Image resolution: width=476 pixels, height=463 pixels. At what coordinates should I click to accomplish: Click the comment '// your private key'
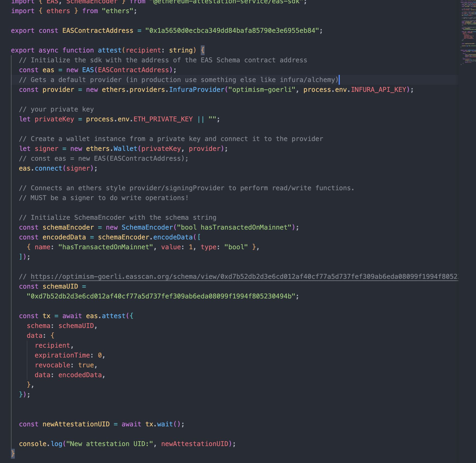point(56,109)
